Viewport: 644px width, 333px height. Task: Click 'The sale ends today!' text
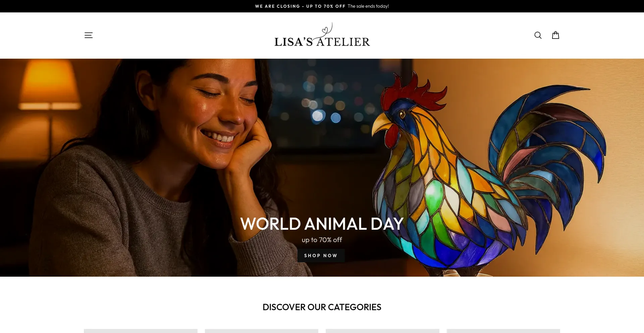(x=368, y=6)
